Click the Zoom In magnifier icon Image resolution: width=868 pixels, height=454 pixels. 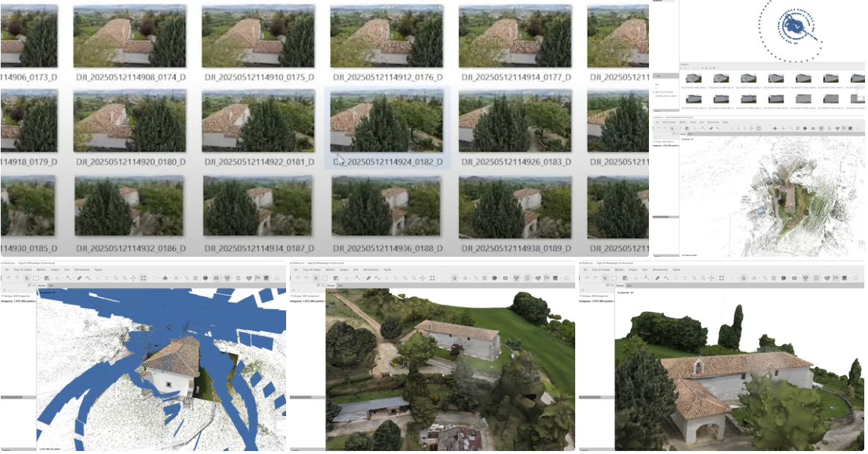(115, 278)
